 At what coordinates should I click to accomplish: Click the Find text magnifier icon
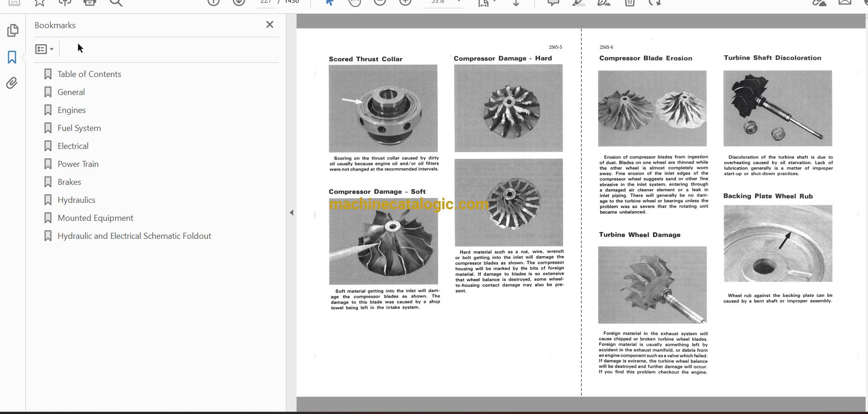116,3
